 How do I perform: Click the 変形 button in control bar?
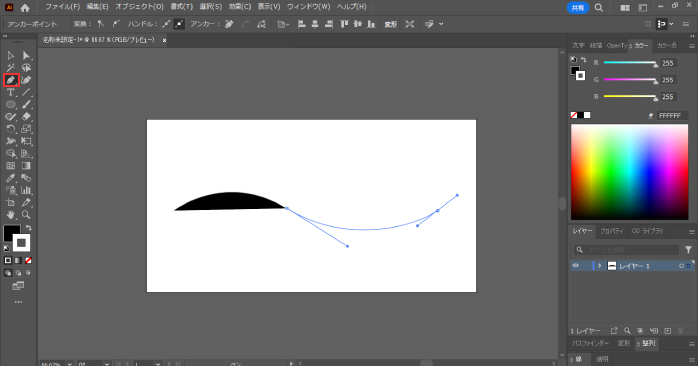(391, 24)
